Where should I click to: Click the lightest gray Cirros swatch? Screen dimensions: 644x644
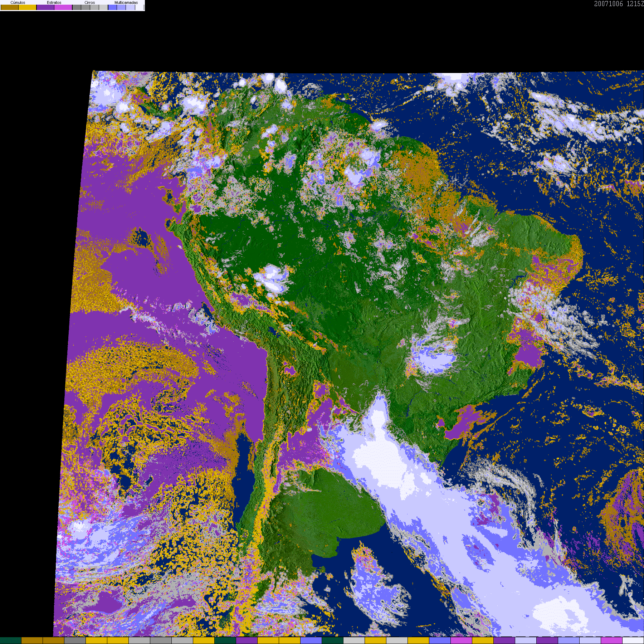point(103,7)
